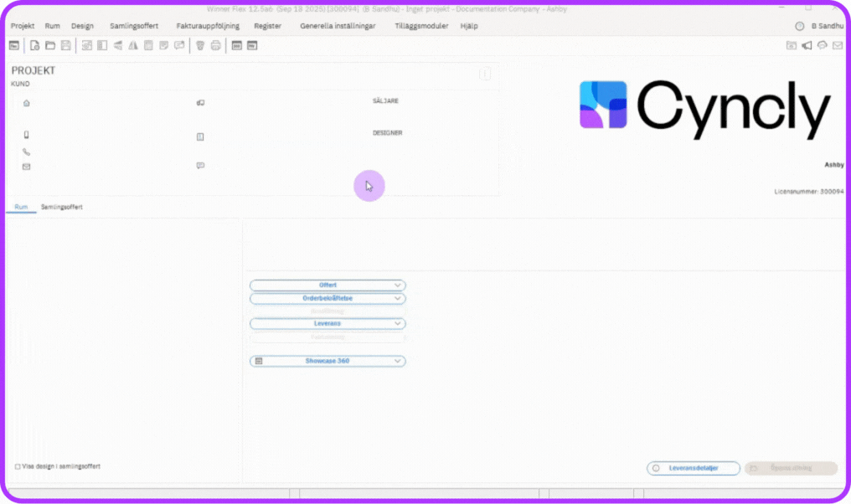Click the envelope icon in top-right toolbar
The height and width of the screenshot is (504, 851).
pyautogui.click(x=837, y=45)
